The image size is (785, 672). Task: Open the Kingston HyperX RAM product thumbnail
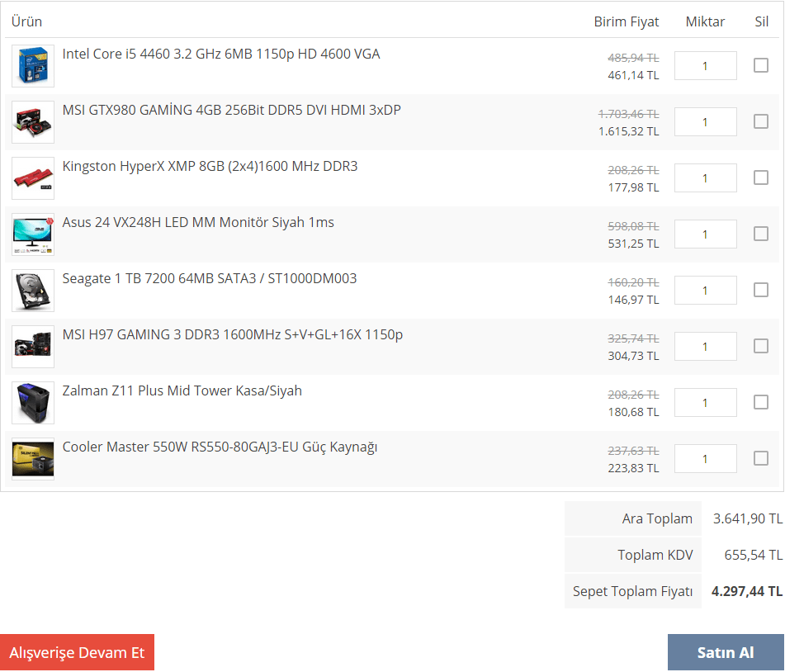[33, 178]
